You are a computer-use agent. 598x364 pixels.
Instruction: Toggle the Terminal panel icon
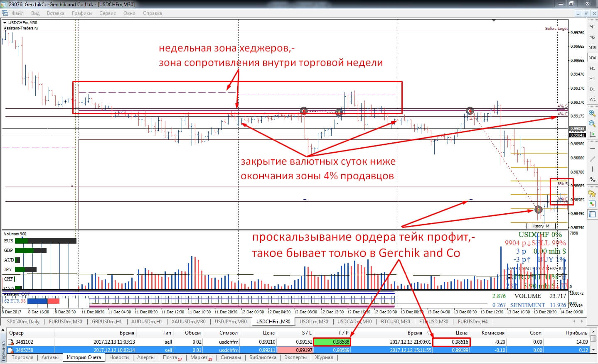coord(592,214)
